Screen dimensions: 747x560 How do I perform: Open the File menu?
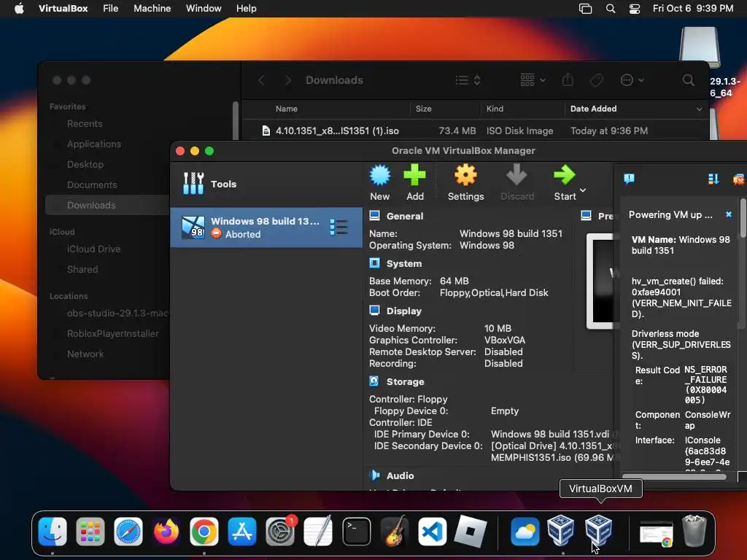[111, 8]
